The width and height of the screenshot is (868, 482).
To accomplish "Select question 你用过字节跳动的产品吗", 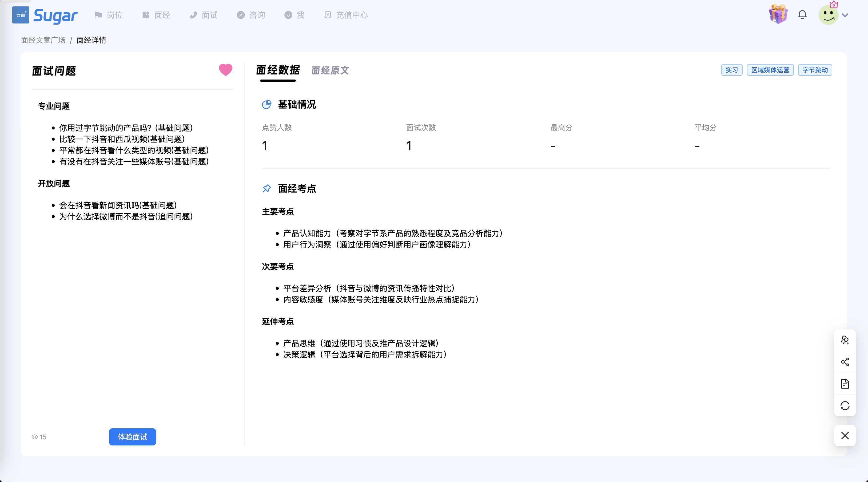I will tap(126, 128).
